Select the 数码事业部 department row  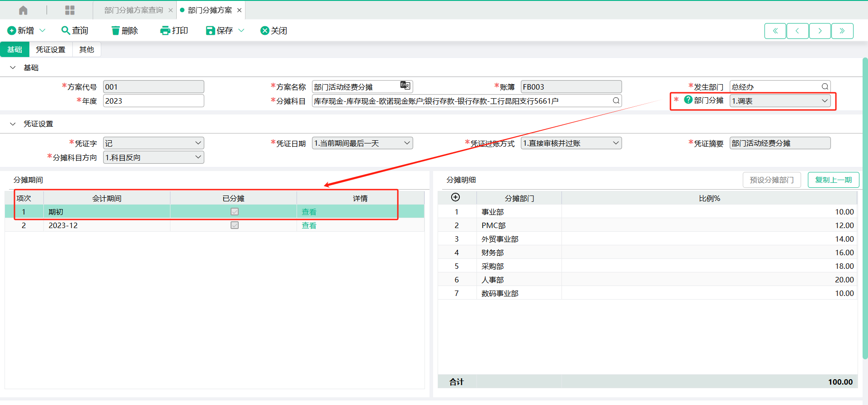coord(647,293)
